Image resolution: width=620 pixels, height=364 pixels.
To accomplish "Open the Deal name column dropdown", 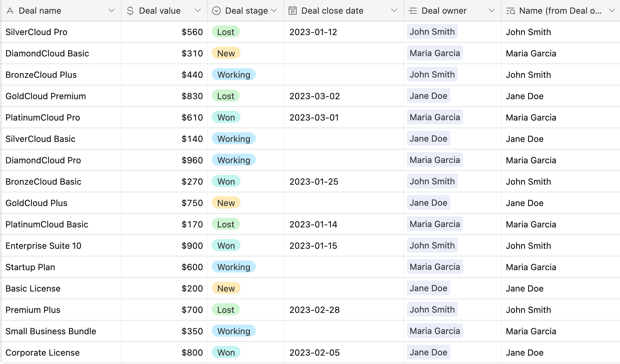I will pos(112,10).
